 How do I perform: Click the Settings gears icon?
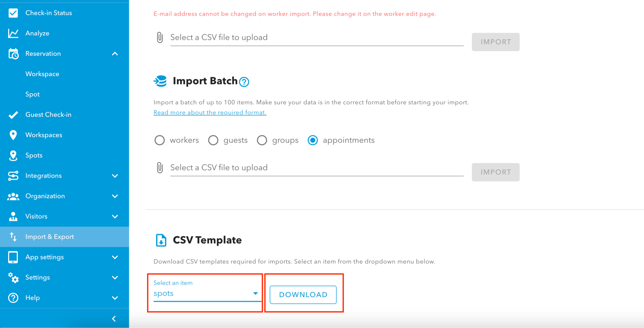13,278
